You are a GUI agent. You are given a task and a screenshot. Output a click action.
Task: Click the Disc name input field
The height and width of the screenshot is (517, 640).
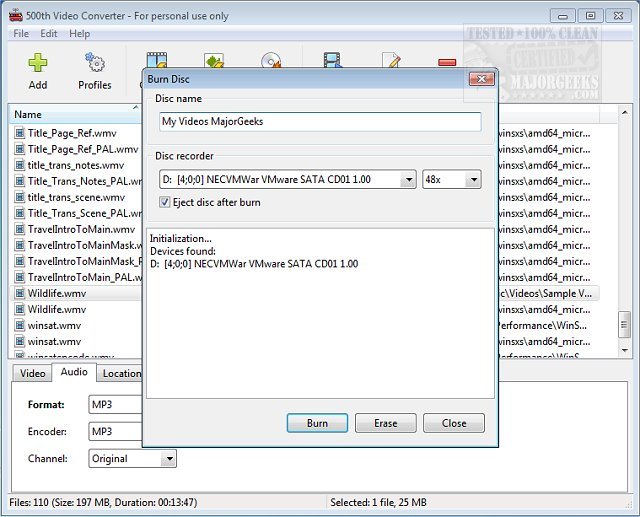(320, 122)
